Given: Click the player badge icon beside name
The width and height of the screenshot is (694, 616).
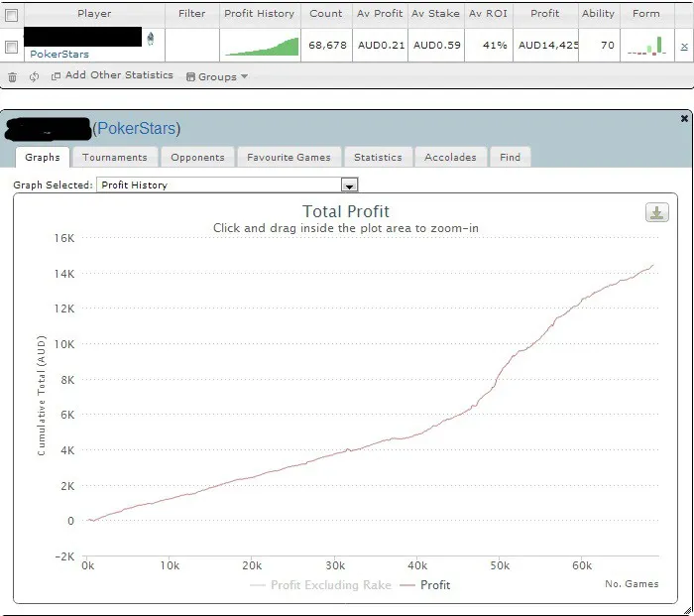Looking at the screenshot, I should [x=150, y=39].
